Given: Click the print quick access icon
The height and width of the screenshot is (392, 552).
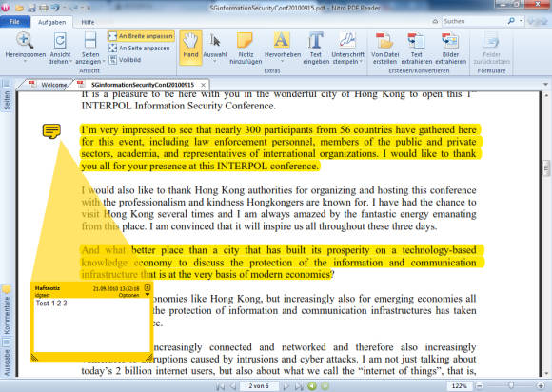Looking at the screenshot, I should pos(44,8).
